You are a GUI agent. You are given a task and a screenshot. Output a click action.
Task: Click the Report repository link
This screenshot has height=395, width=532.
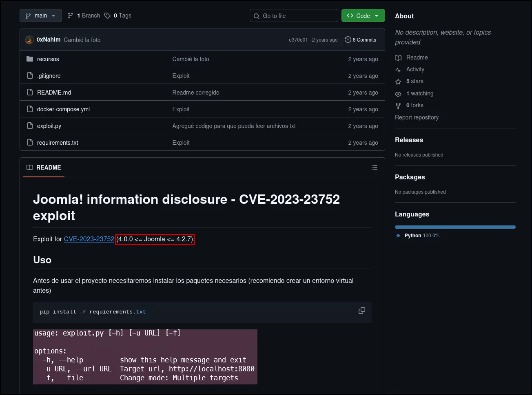[x=417, y=117]
